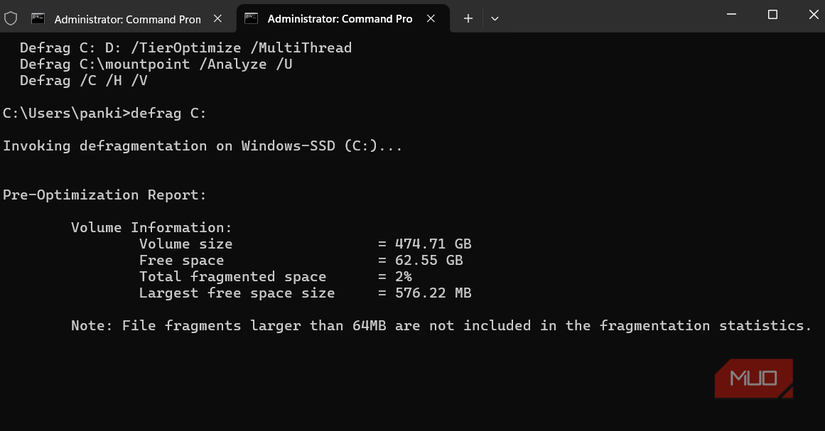Select the active second Administrator: Command Prompt tab
Viewport: 825px width, 431px height.
tap(340, 19)
